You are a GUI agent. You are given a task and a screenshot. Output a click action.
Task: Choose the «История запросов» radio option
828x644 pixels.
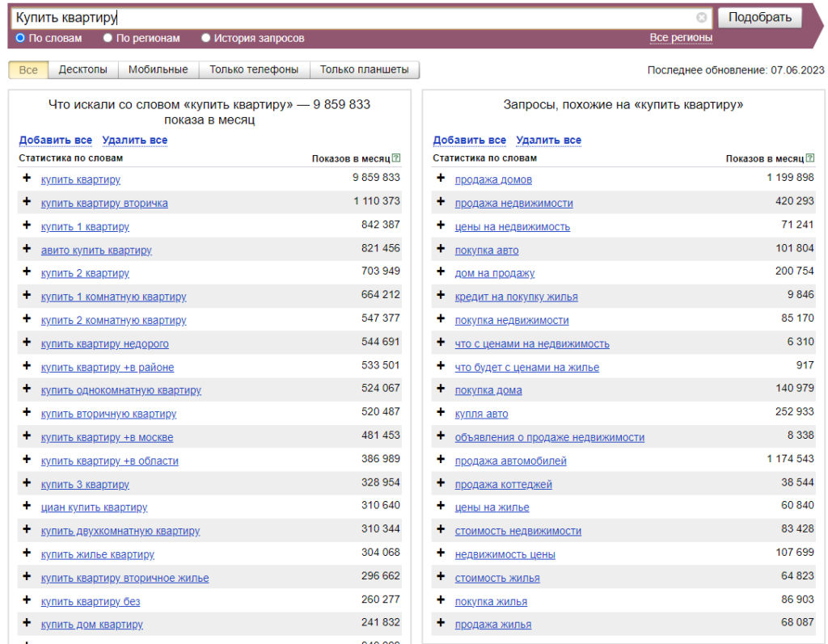click(206, 38)
